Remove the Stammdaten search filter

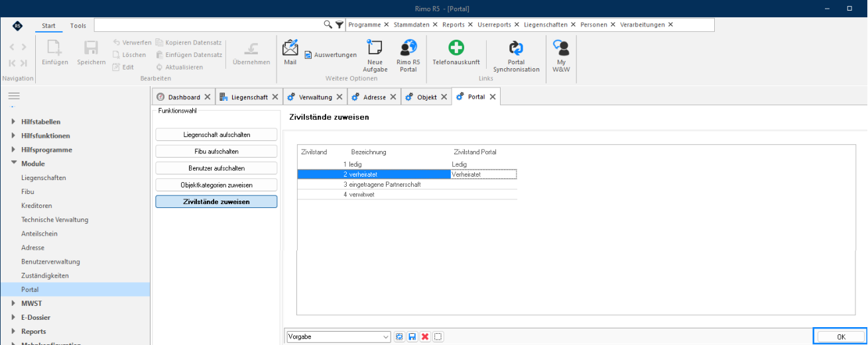point(435,25)
